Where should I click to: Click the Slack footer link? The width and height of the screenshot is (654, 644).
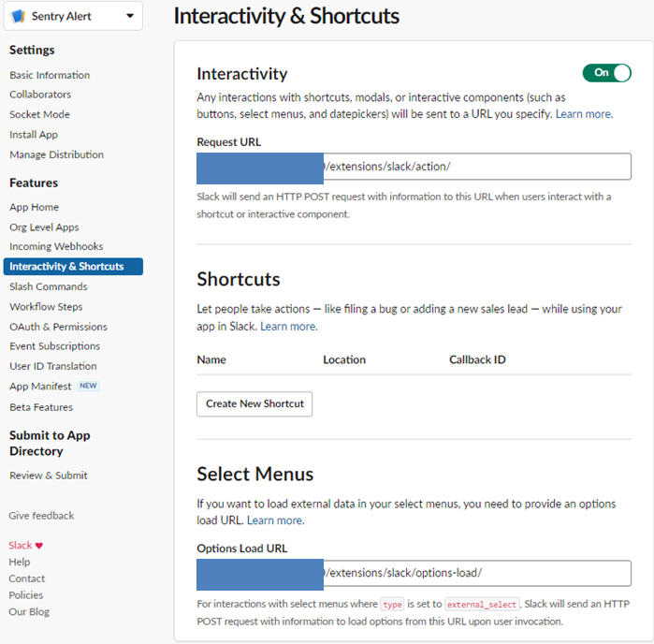(21, 546)
